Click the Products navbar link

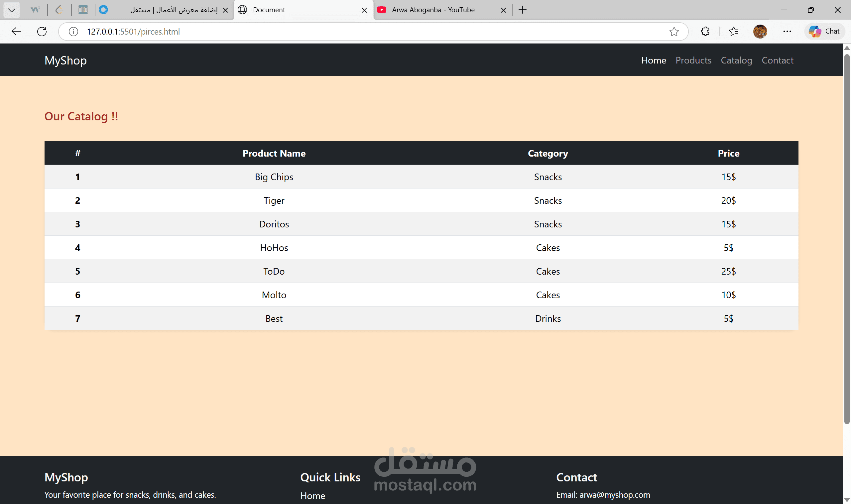click(x=693, y=60)
